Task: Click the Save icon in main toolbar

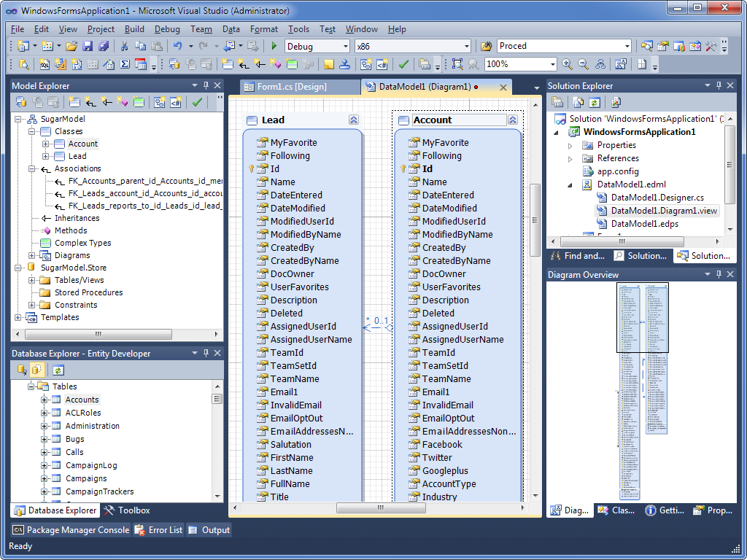Action: [x=88, y=46]
